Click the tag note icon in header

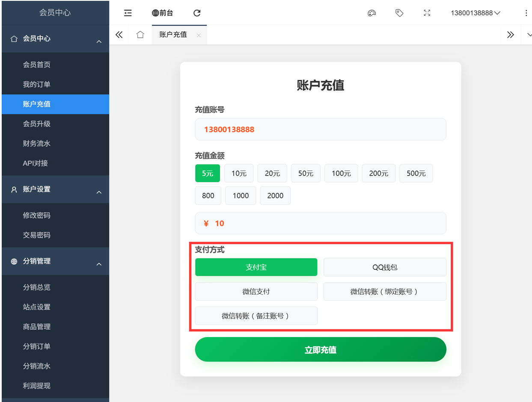(399, 13)
